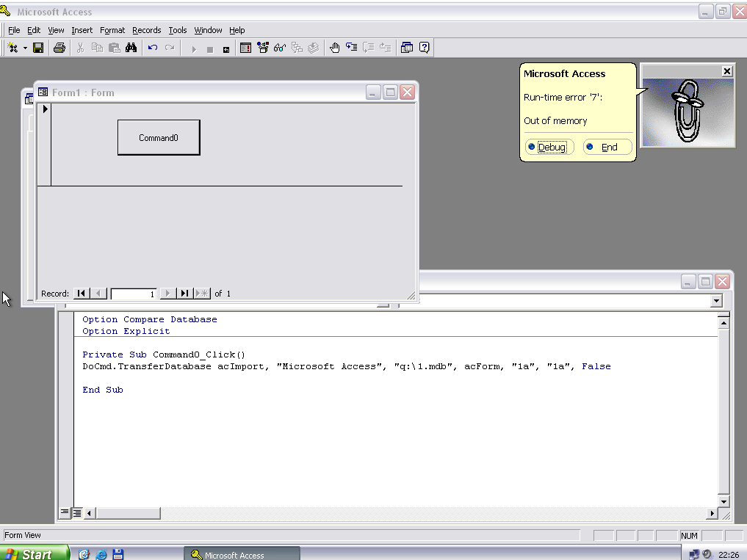Click the End stop-square icon

click(x=210, y=49)
